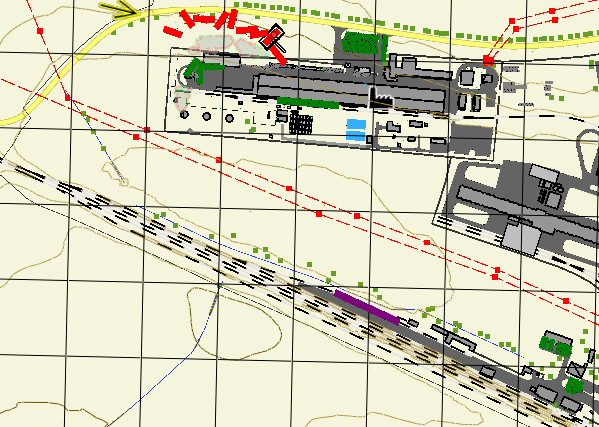Click the black factory icon on the map

click(x=381, y=98)
